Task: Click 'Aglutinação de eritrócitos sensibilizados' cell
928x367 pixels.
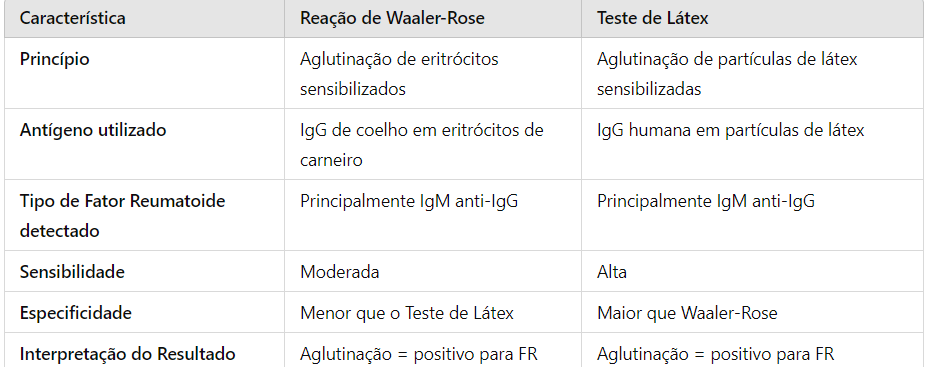Action: point(399,74)
